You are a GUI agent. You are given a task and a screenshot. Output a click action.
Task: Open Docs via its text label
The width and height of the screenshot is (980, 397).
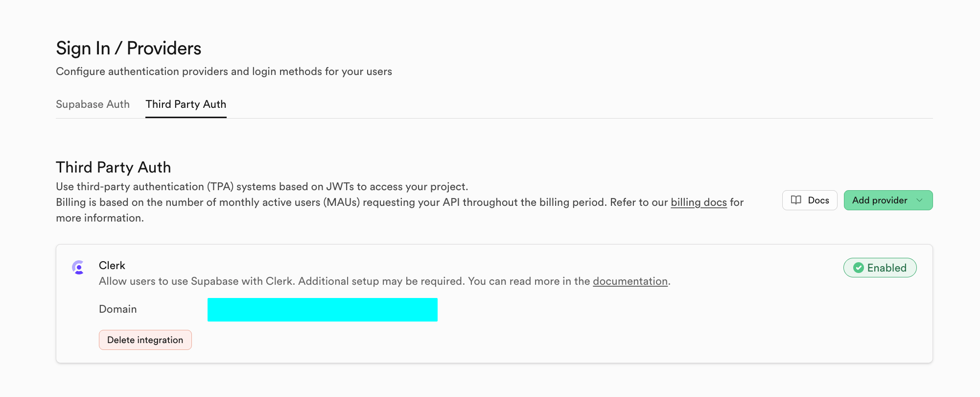click(818, 200)
